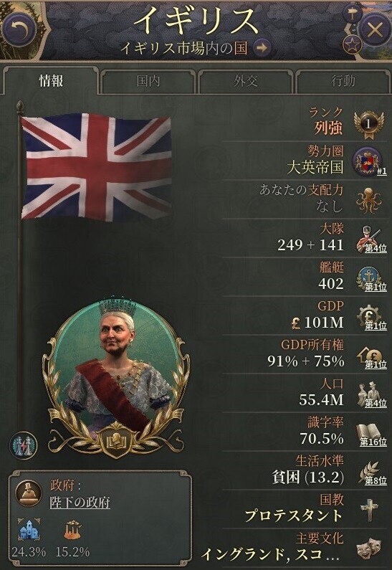Click the GDP gear pound icon
Image resolution: width=392 pixels, height=570 pixels.
[368, 316]
